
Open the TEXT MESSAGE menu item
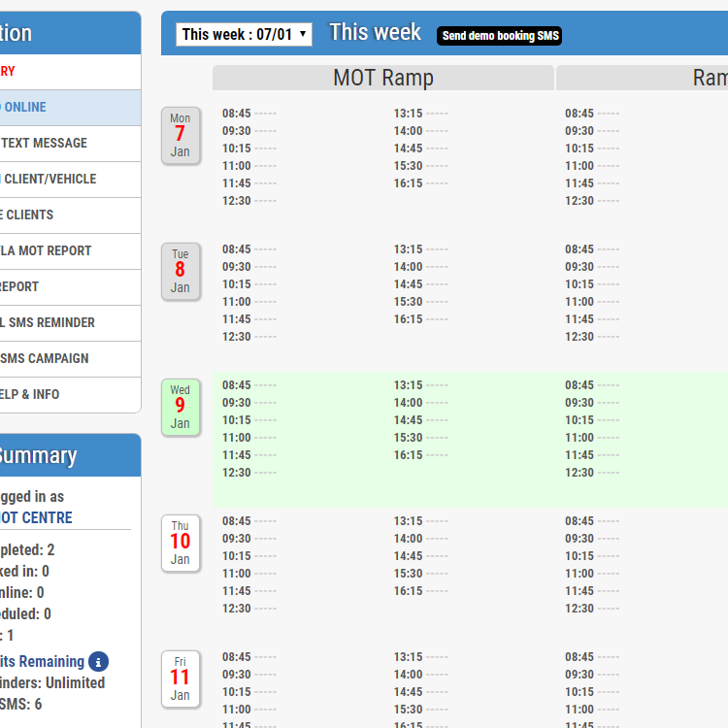pyautogui.click(x=70, y=144)
